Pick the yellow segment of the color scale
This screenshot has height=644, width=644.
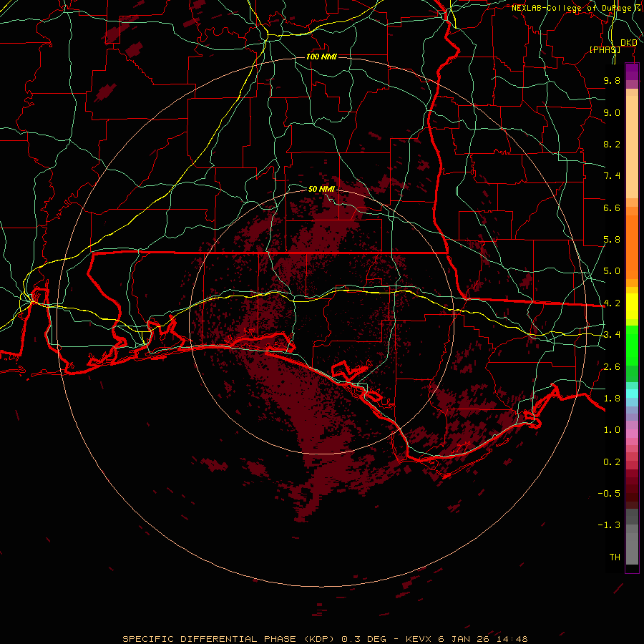pyautogui.click(x=632, y=306)
